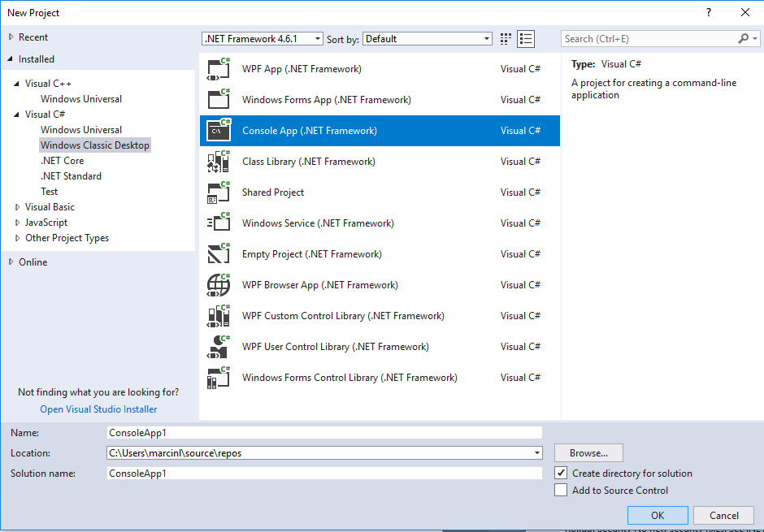
Task: Click the Class Library template icon
Action: pyautogui.click(x=219, y=162)
